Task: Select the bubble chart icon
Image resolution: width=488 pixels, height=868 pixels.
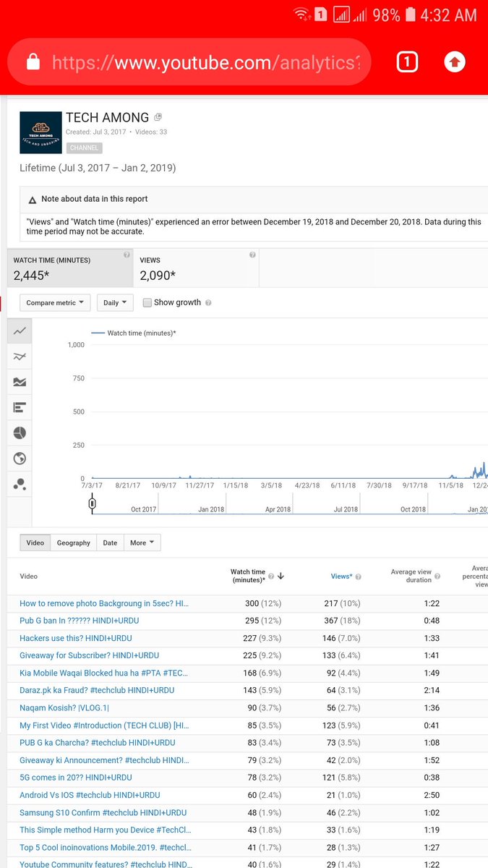Action: [x=20, y=484]
